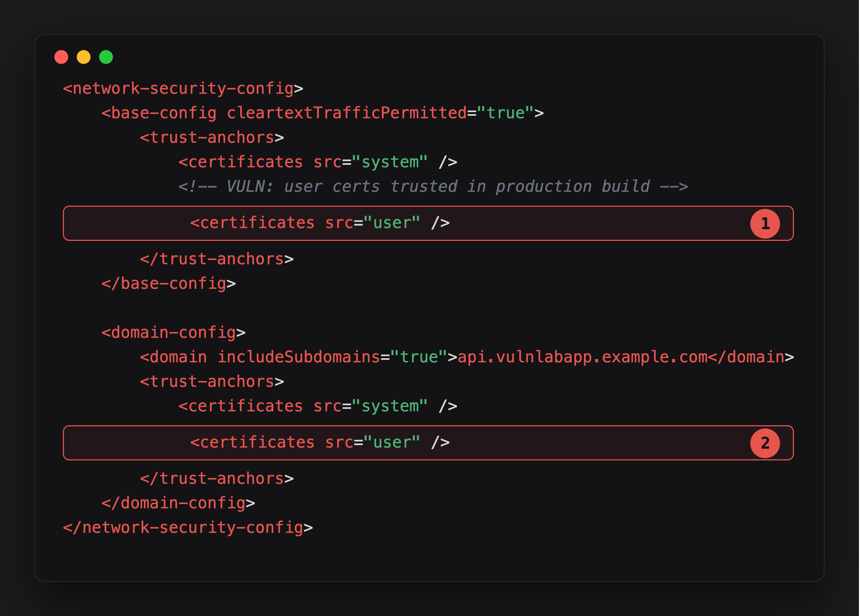
Task: Click the VULN user certs comment line
Action: (433, 187)
